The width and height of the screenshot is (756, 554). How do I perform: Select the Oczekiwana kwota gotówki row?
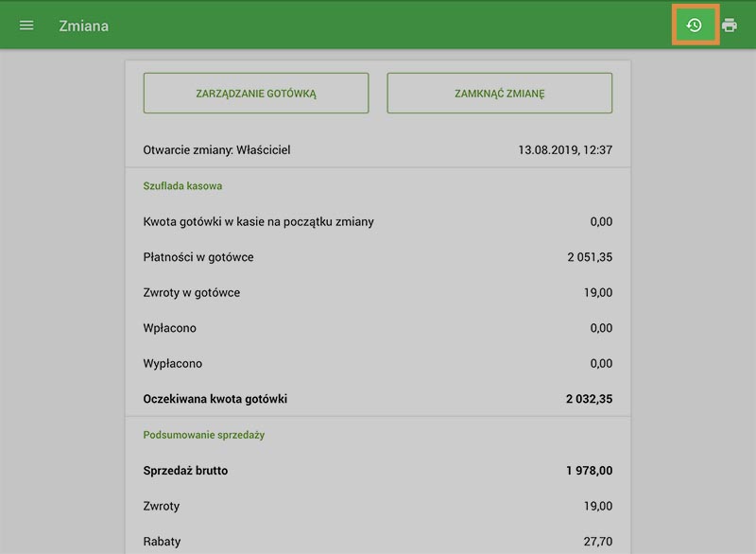click(215, 399)
